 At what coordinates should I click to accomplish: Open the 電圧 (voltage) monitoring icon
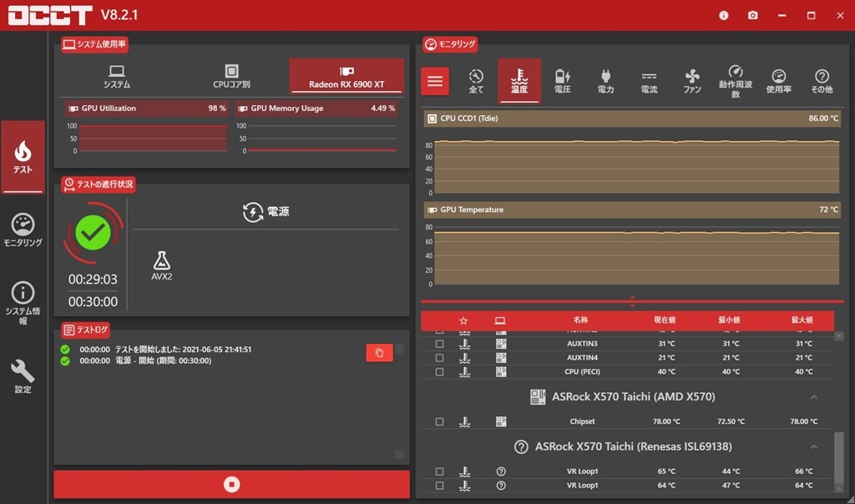563,81
